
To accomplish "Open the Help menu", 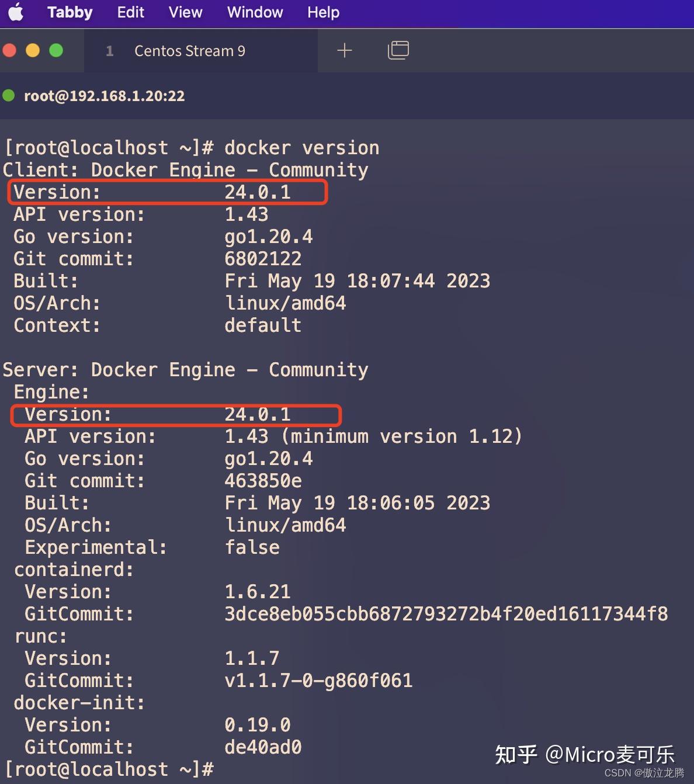I will [323, 12].
